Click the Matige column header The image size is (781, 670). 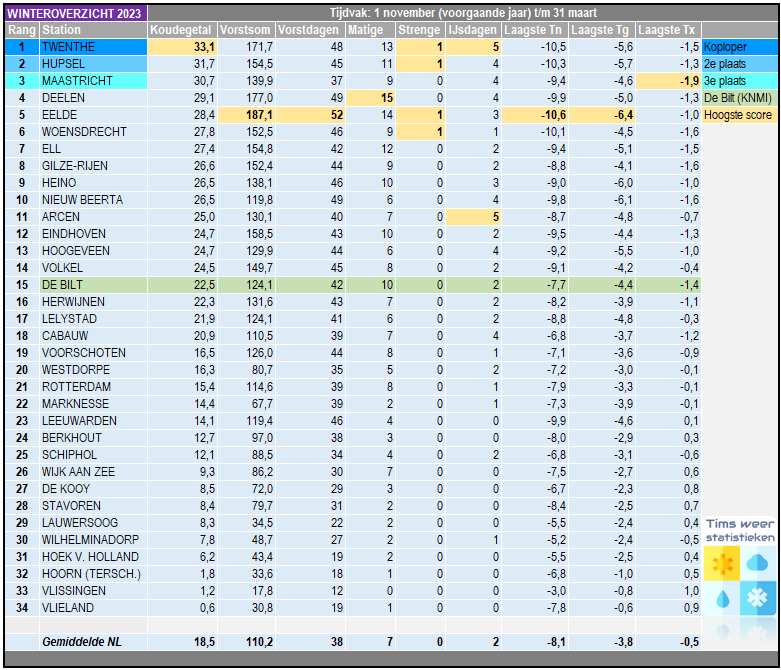point(370,30)
